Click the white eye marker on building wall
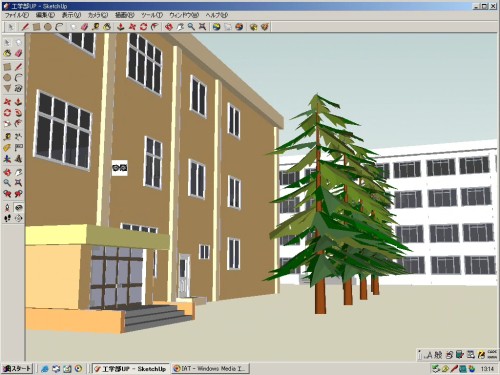500x375 pixels. [120, 168]
